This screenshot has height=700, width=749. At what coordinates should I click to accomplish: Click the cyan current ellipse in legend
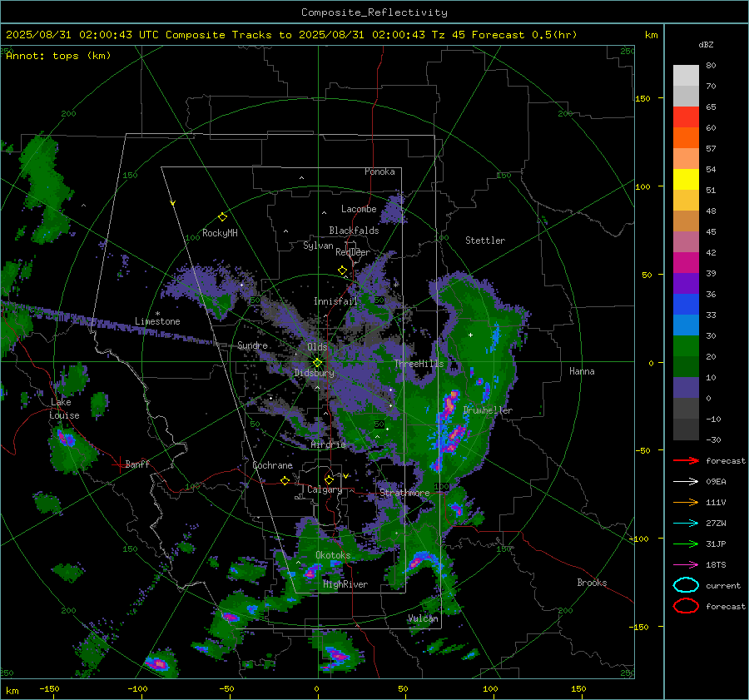686,585
